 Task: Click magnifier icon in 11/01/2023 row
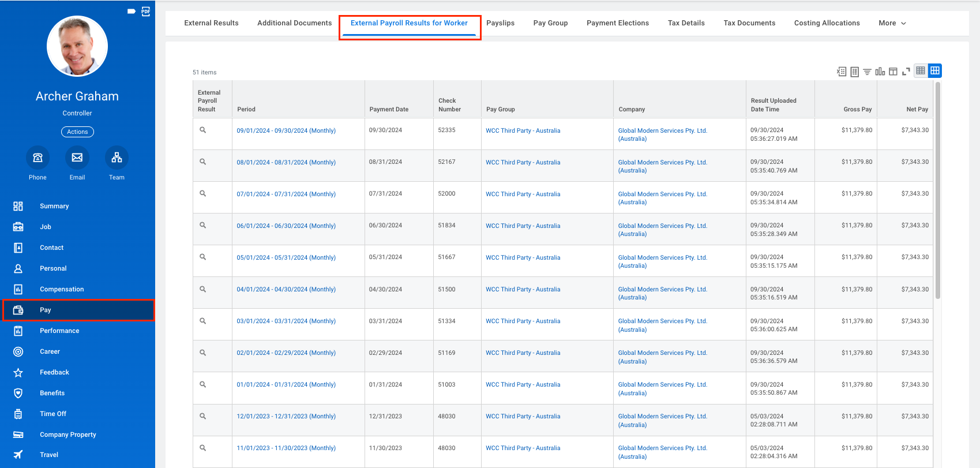(203, 448)
